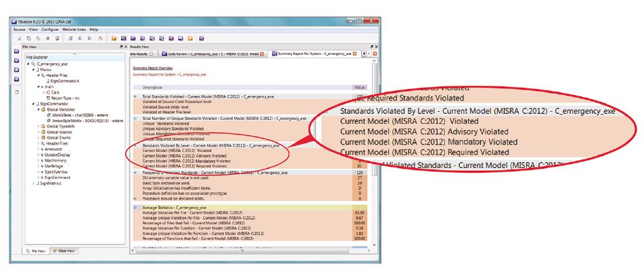This screenshot has width=644, height=274.
Task: Collapse the Average Statistics section
Action: (135, 208)
